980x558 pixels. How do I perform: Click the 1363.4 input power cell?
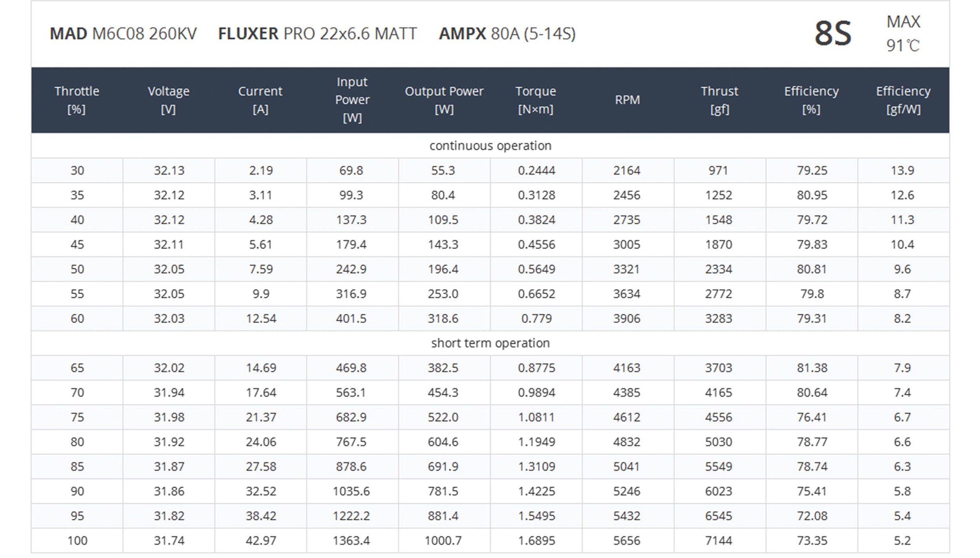click(351, 540)
